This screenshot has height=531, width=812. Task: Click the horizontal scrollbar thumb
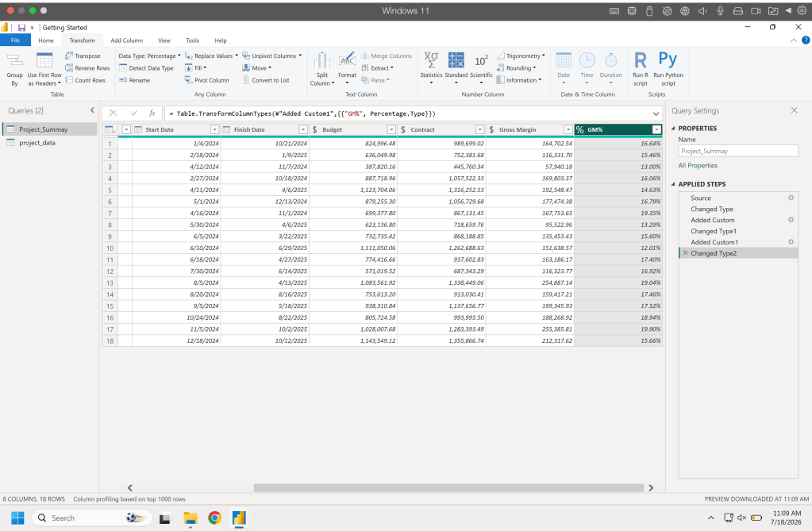(x=448, y=487)
